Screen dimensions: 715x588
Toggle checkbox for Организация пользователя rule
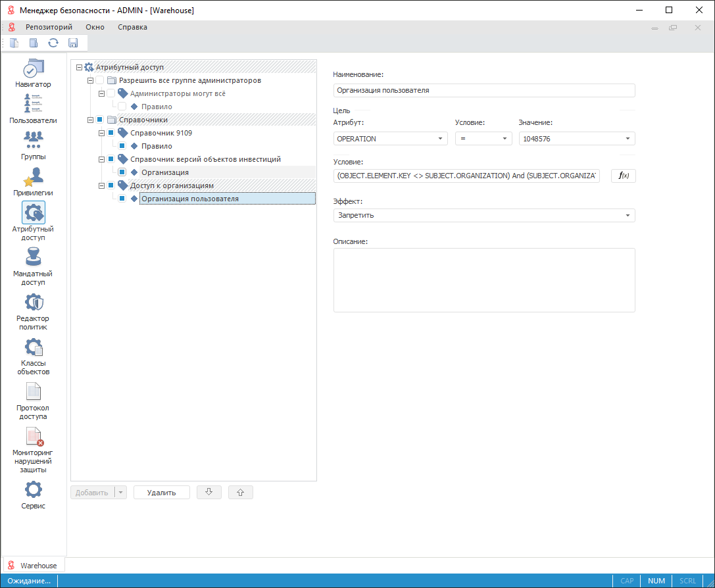pyautogui.click(x=122, y=199)
